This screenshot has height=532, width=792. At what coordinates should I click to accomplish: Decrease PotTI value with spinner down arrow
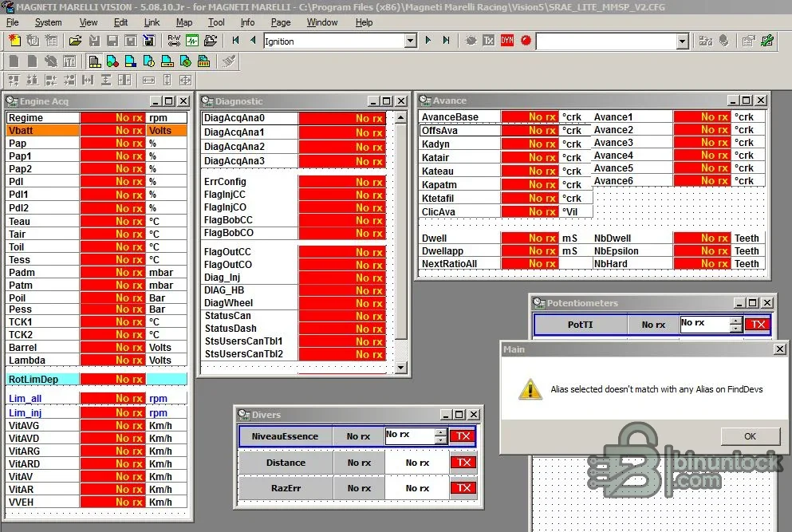736,329
